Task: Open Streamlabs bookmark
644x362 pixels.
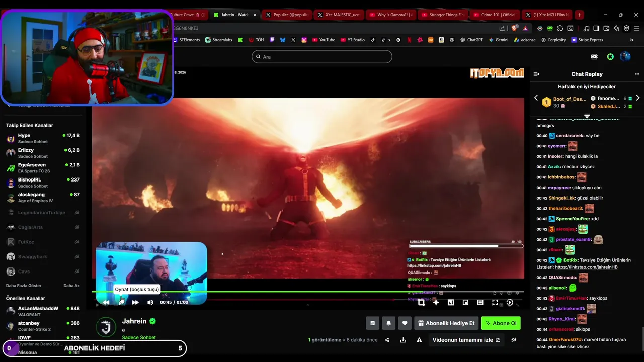Action: 219,40
